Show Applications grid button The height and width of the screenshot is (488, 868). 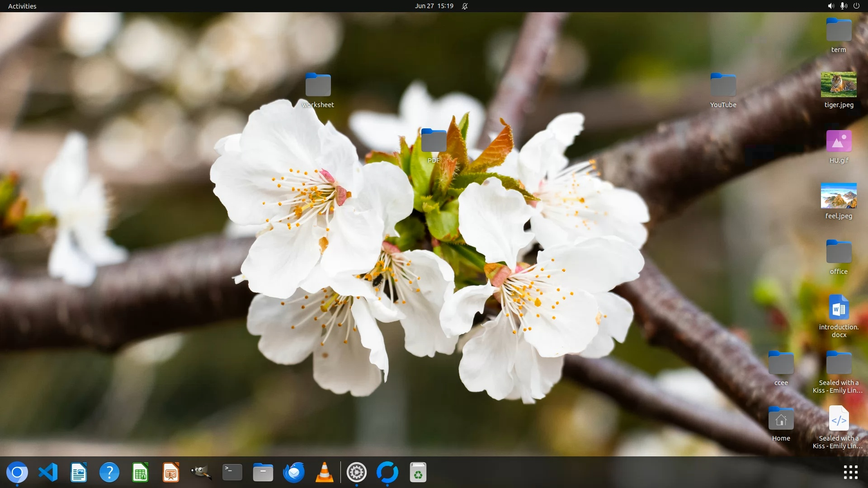click(x=850, y=473)
